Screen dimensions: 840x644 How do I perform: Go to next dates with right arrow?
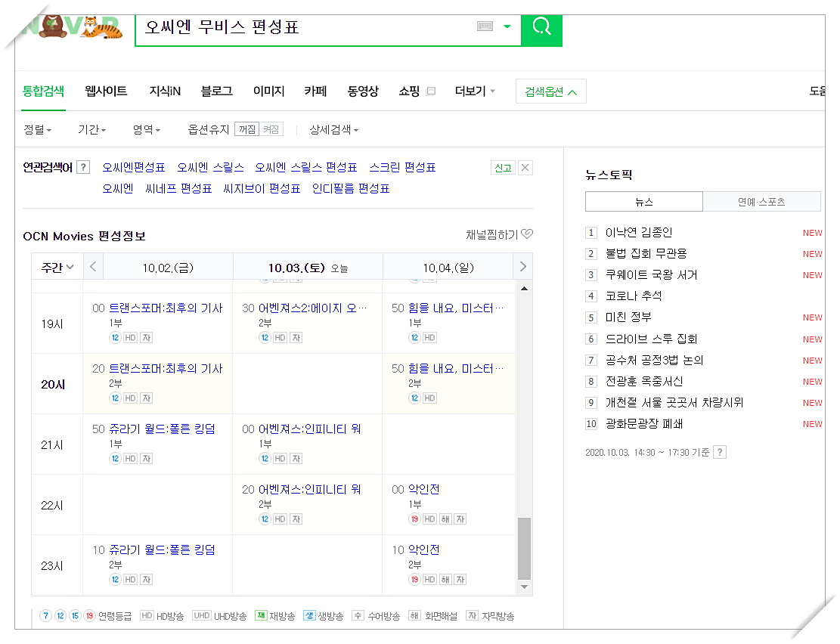523,267
